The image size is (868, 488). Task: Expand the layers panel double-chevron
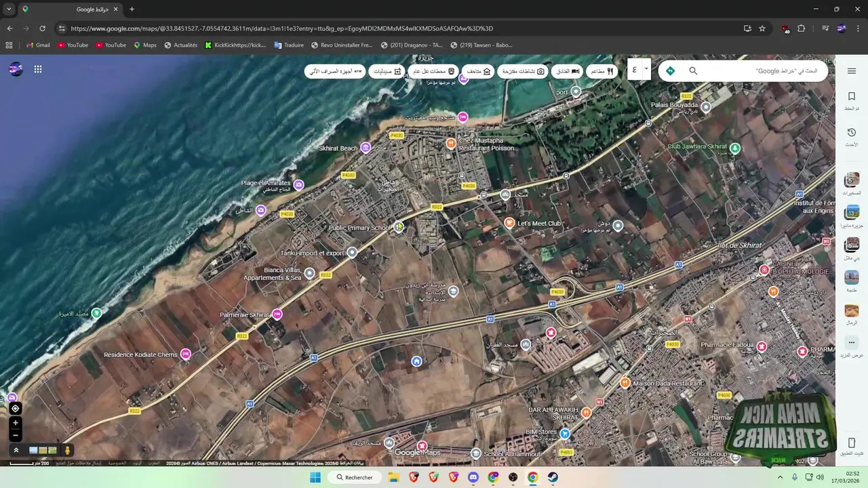pos(16,450)
